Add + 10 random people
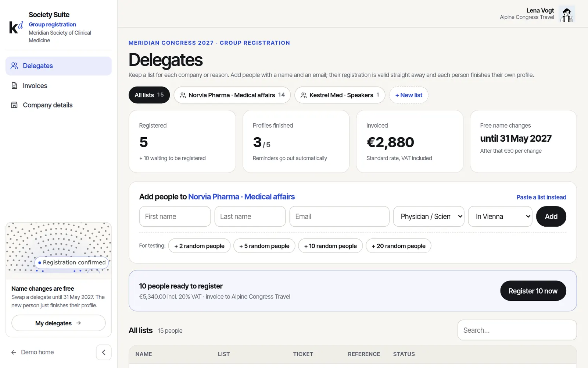 click(330, 246)
